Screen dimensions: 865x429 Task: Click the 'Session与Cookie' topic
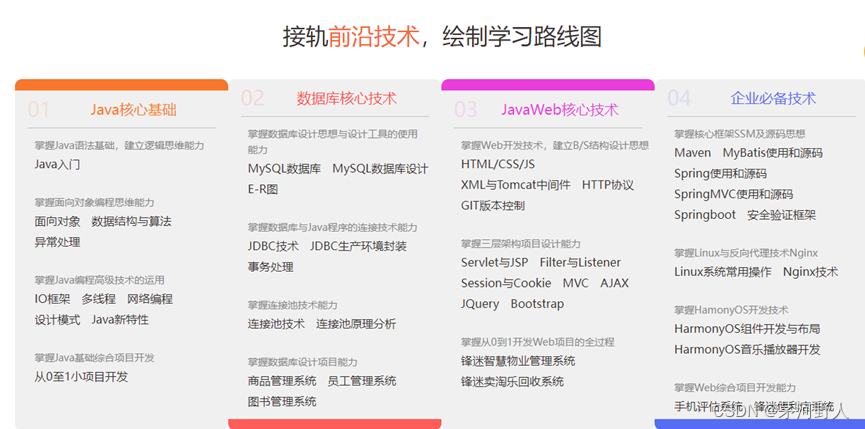[x=506, y=283]
